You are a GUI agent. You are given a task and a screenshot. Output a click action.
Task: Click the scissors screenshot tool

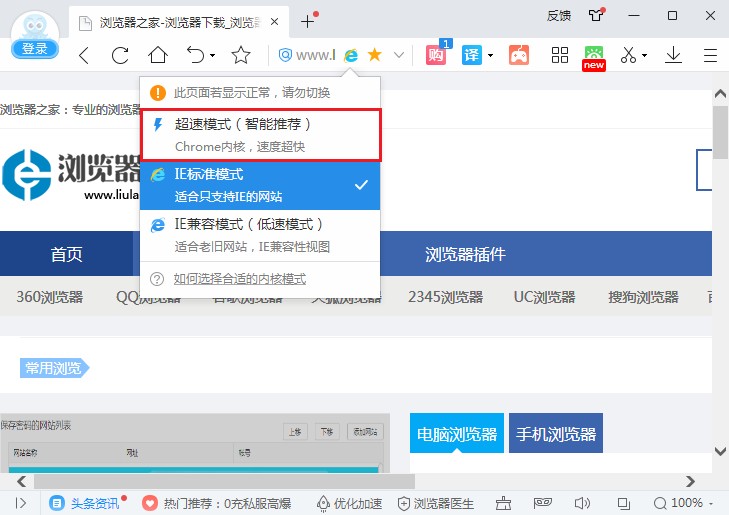[628, 55]
